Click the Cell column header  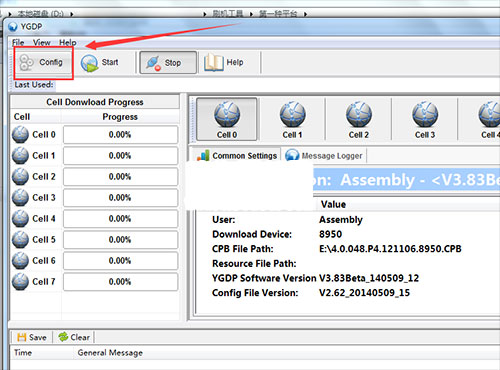36,117
